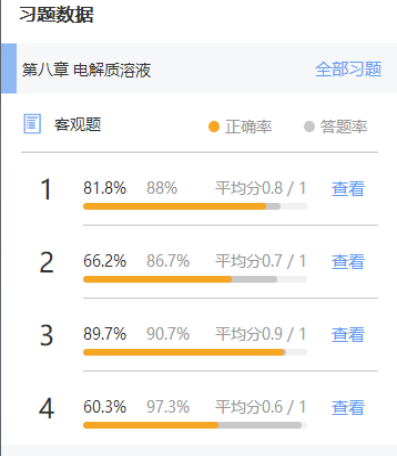
Task: Click question number 1
Action: click(x=46, y=189)
